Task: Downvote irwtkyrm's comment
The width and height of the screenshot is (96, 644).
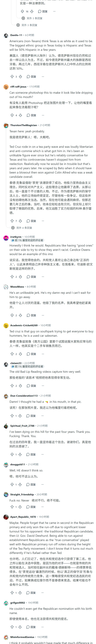Action: [21, 277]
